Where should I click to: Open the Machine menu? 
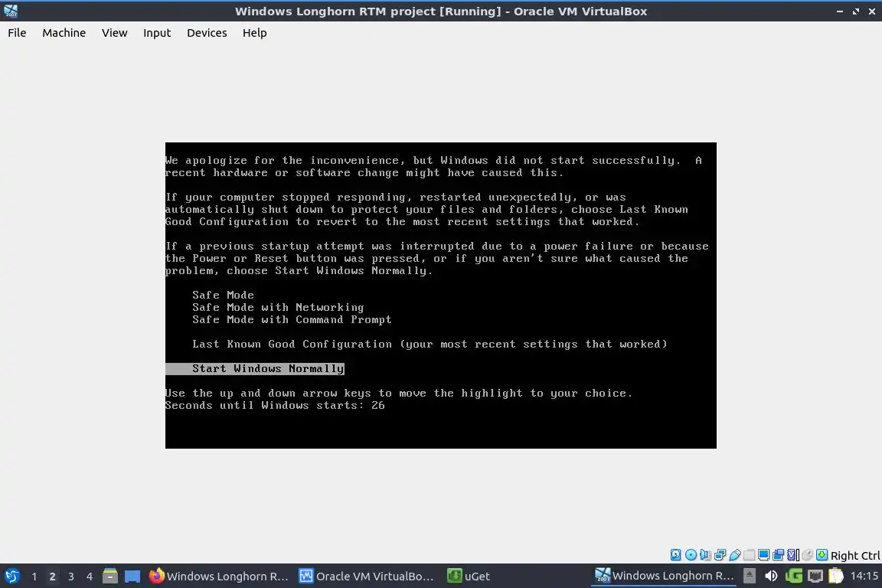[64, 33]
